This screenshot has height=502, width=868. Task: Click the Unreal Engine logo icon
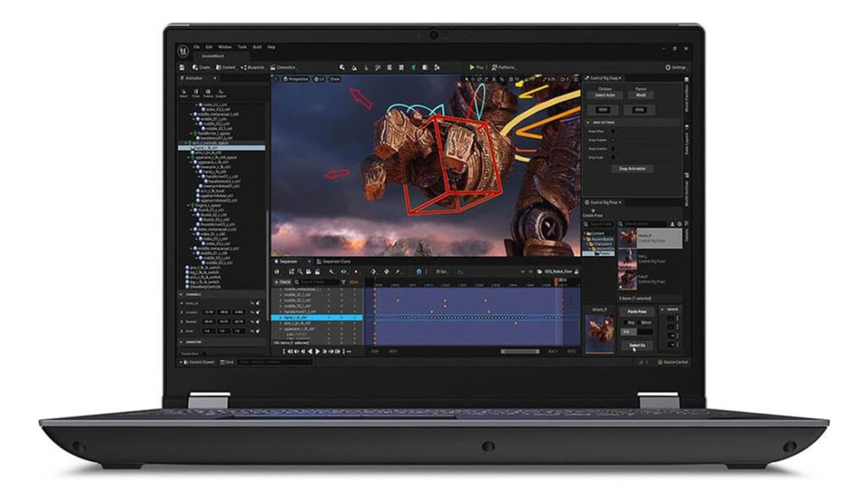(183, 51)
